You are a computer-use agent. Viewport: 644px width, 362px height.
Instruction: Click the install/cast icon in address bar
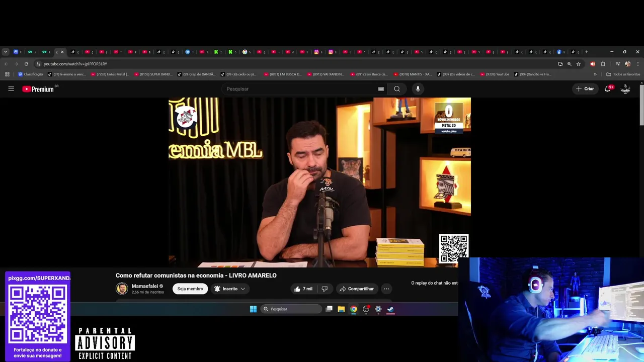560,64
